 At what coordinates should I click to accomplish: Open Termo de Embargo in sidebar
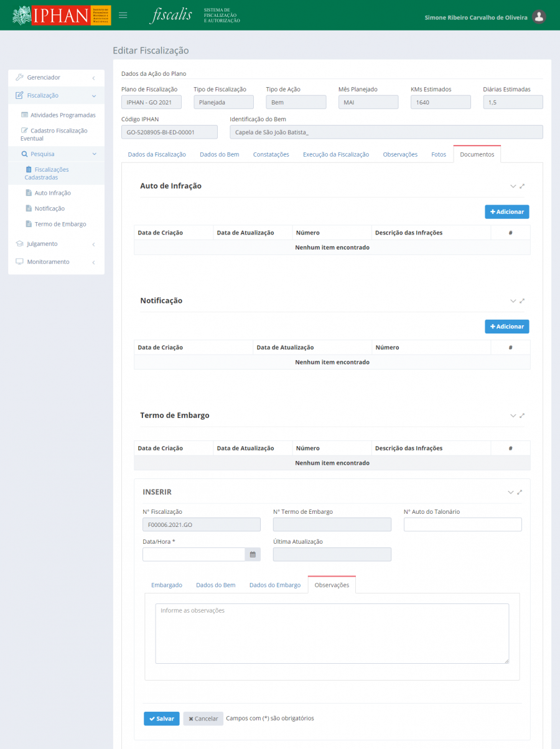point(60,224)
